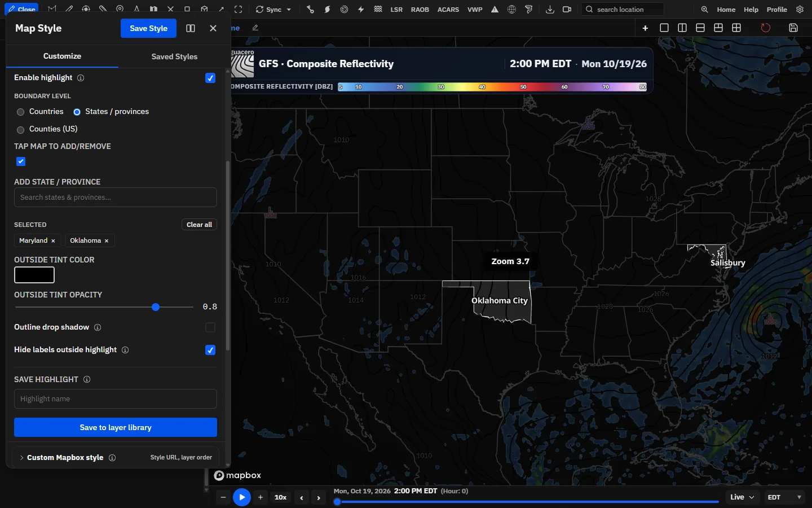The height and width of the screenshot is (508, 812).
Task: Open the tornado icon tool
Action: click(528, 10)
